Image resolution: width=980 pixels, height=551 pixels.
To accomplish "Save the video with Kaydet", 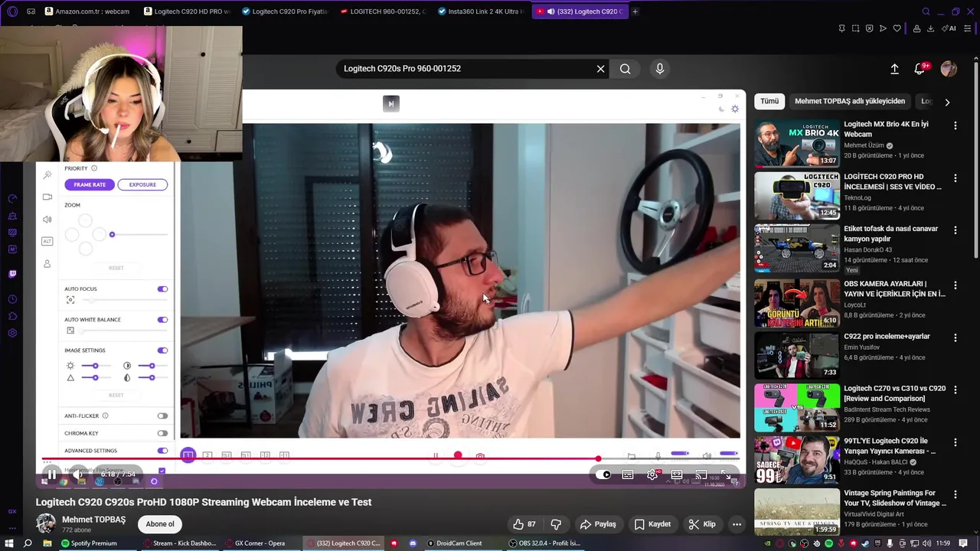I will [652, 524].
